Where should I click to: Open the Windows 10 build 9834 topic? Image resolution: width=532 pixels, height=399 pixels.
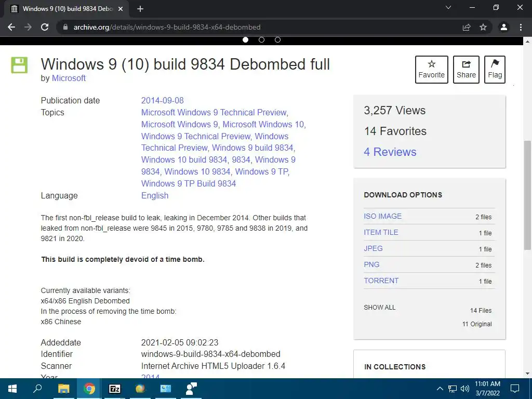pos(184,159)
